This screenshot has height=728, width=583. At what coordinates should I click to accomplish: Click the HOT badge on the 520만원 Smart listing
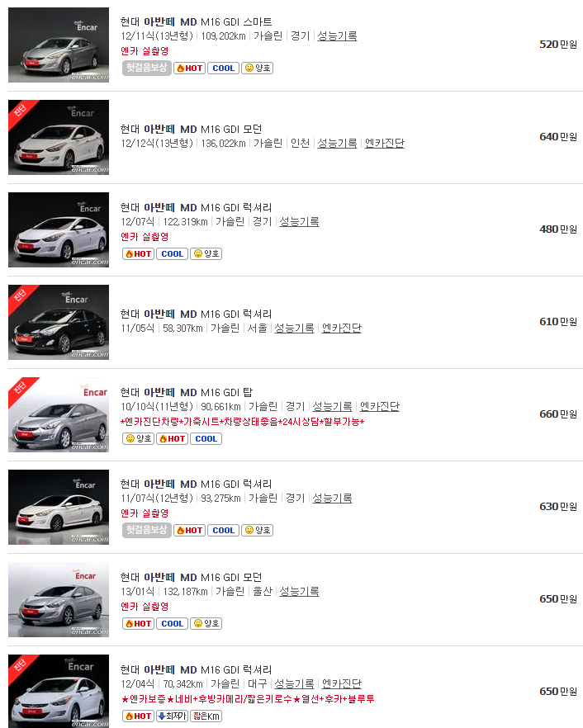(x=188, y=67)
